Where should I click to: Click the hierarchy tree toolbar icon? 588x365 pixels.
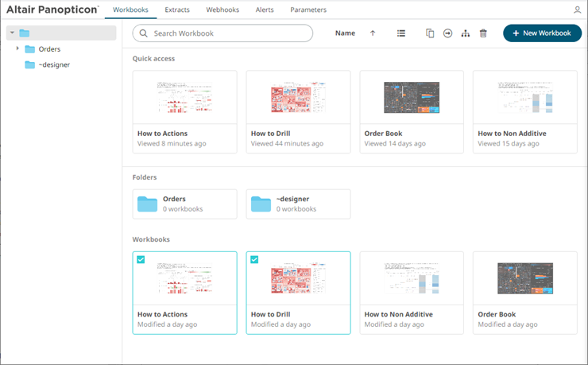pyautogui.click(x=466, y=33)
